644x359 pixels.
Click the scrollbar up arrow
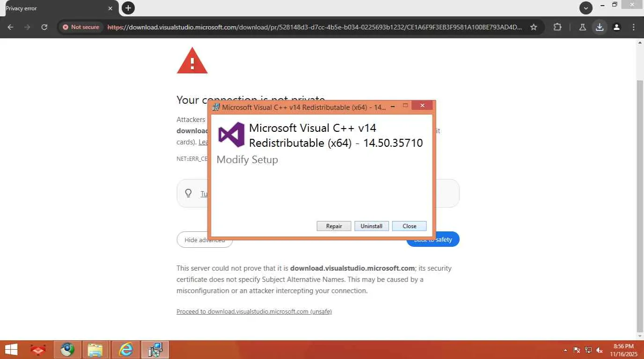click(640, 43)
